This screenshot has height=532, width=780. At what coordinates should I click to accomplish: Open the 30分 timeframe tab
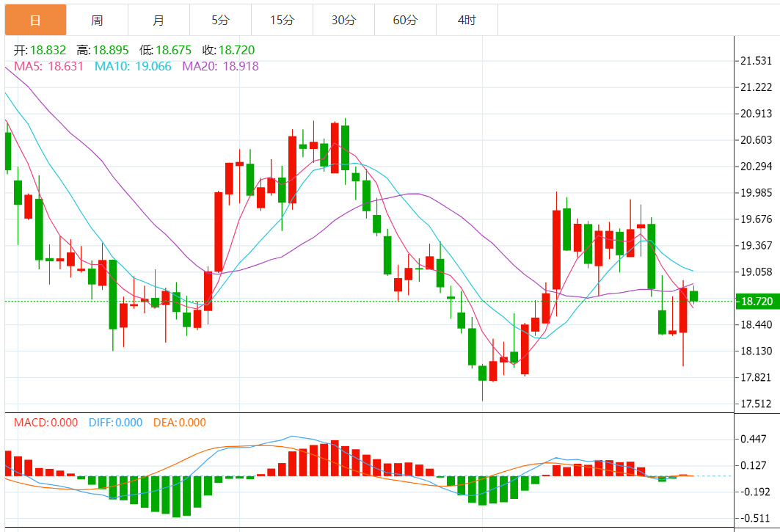pos(343,20)
